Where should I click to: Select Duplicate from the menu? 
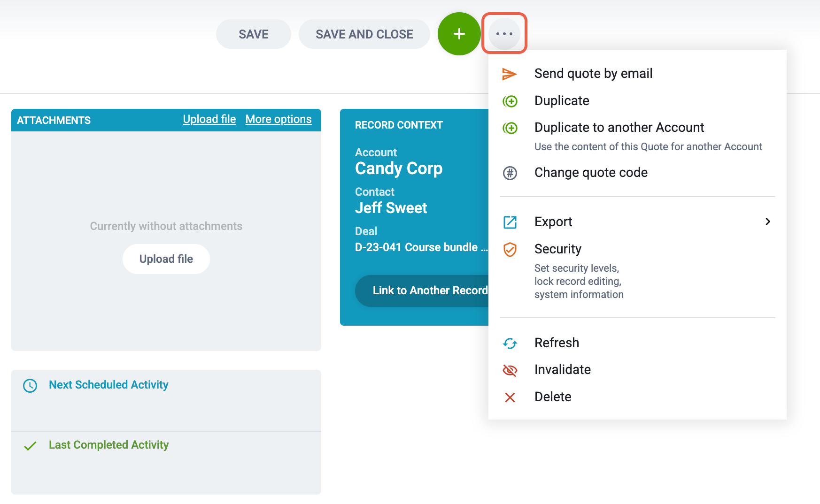pyautogui.click(x=562, y=100)
